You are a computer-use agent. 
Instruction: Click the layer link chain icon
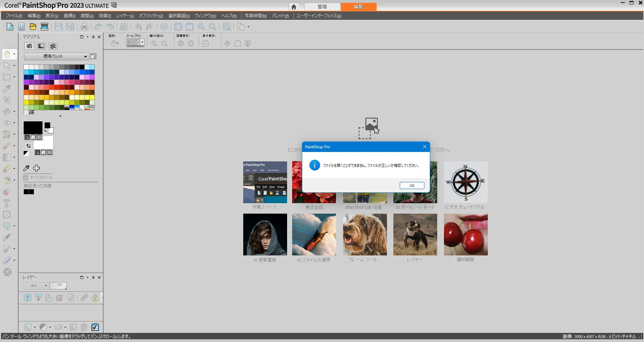(x=84, y=298)
